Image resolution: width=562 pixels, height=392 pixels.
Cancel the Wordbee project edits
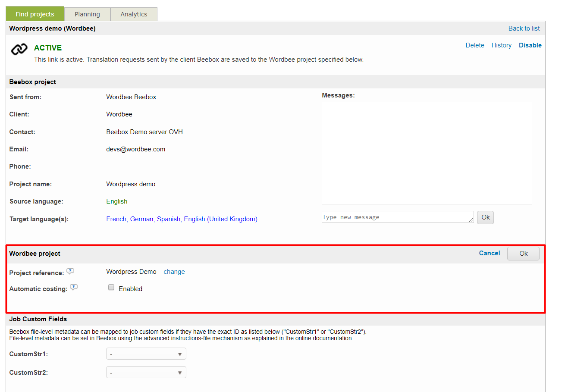tap(489, 253)
